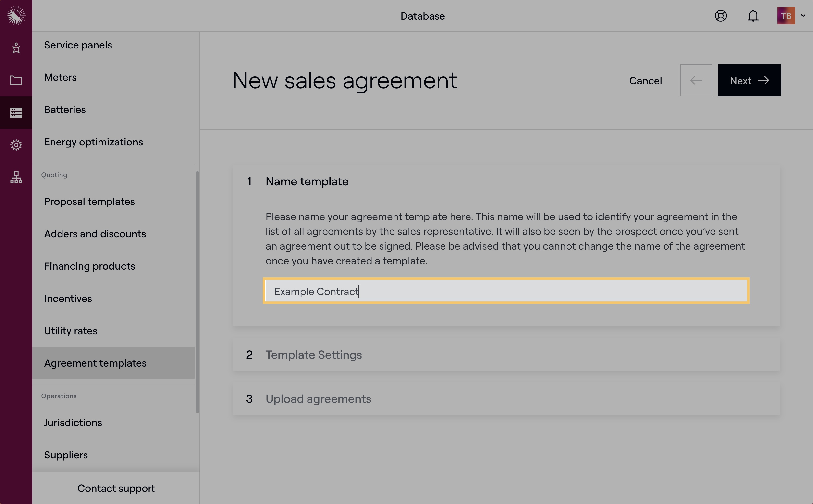Cancel the new sales agreement
The width and height of the screenshot is (813, 504).
coord(645,81)
